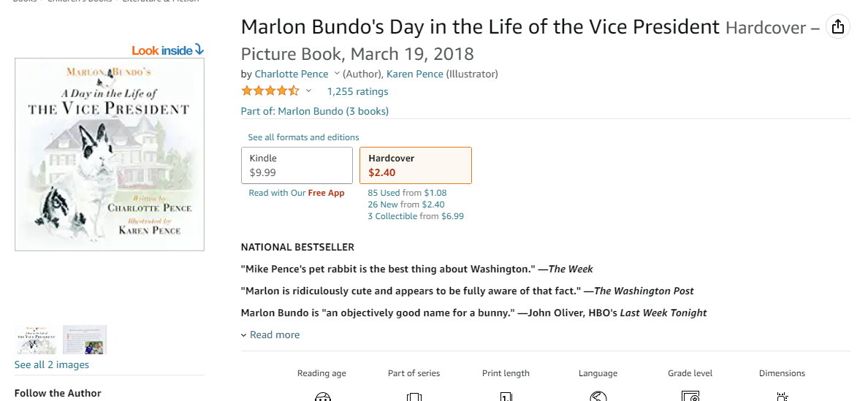Click the Part of series icon

[x=414, y=397]
